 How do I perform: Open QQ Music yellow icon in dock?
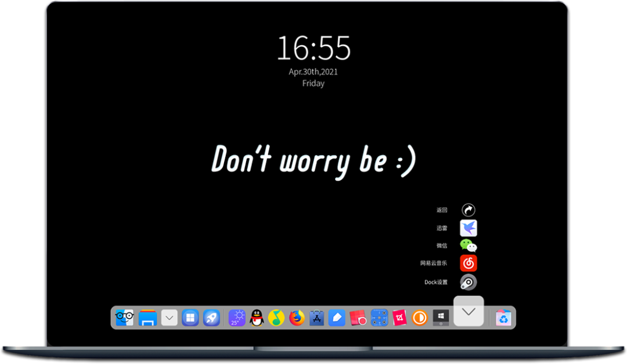coord(276,318)
